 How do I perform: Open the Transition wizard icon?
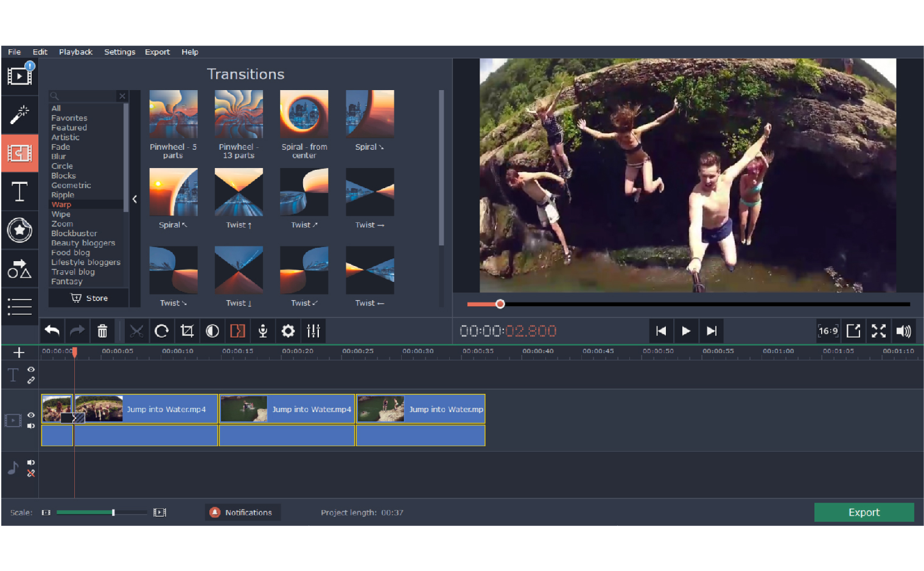click(x=237, y=331)
